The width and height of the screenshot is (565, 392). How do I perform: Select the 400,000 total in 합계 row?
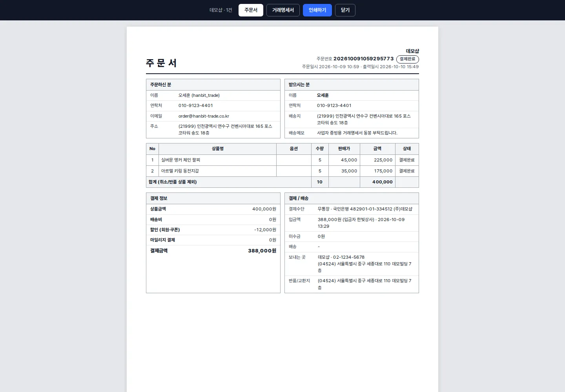coord(383,182)
